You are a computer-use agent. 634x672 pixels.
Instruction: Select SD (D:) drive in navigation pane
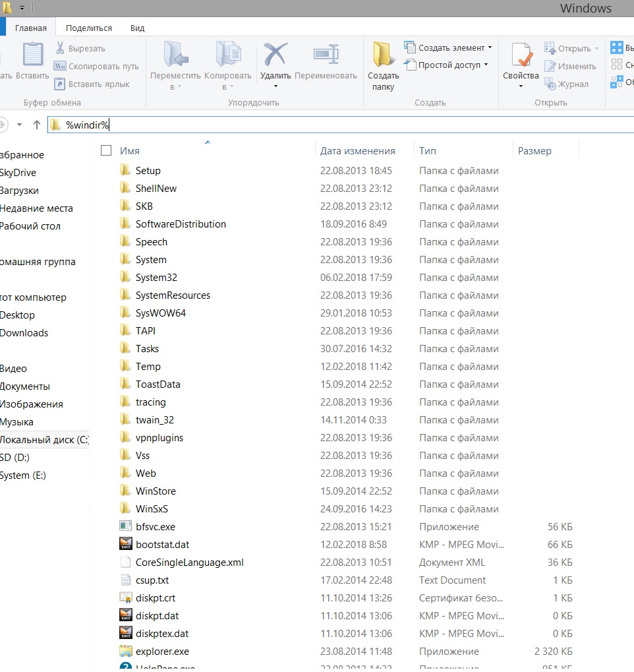point(14,457)
